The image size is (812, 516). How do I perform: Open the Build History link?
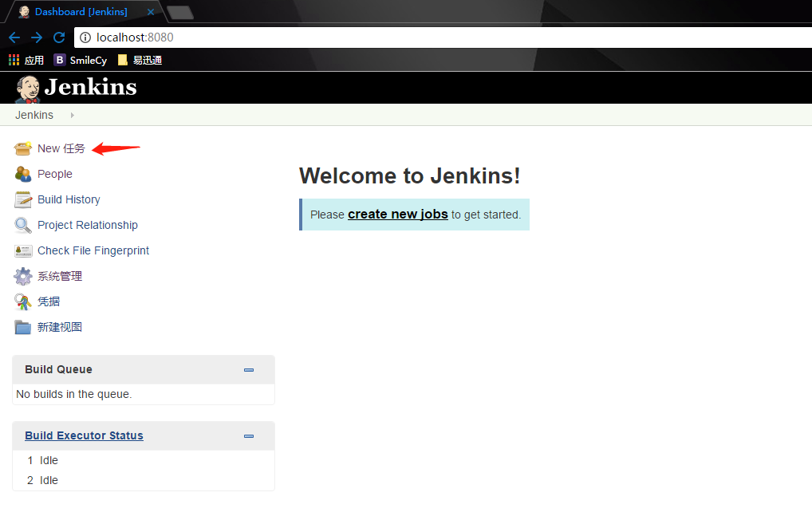point(69,199)
